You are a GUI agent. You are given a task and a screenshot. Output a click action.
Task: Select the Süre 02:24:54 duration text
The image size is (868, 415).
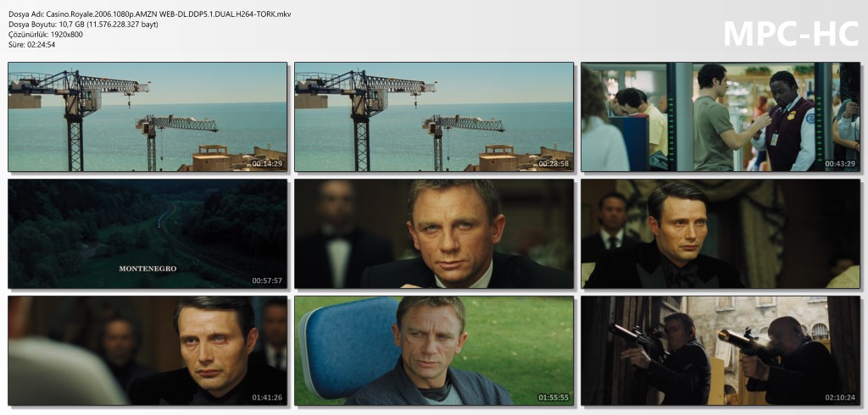[32, 45]
